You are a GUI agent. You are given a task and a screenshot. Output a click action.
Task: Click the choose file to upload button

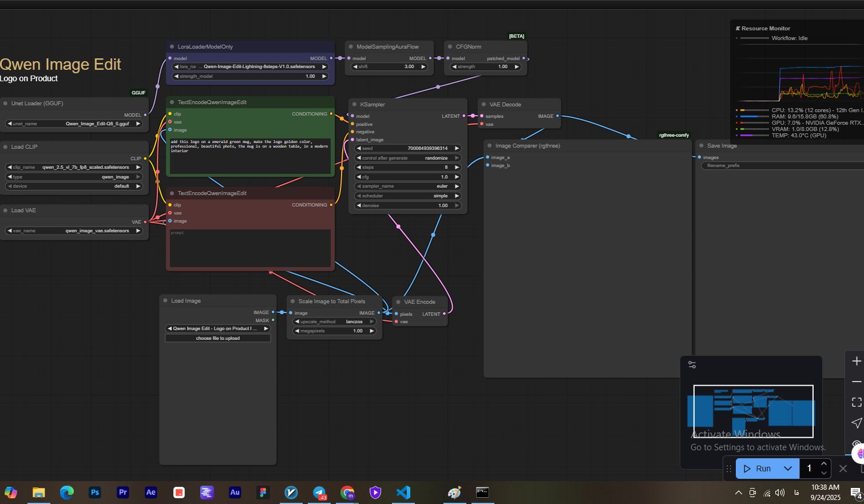point(217,339)
